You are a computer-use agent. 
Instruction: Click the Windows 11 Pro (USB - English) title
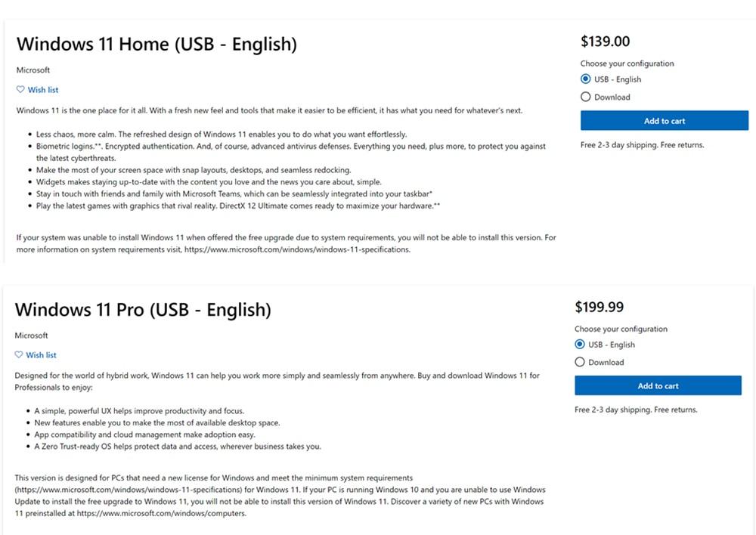click(x=143, y=309)
